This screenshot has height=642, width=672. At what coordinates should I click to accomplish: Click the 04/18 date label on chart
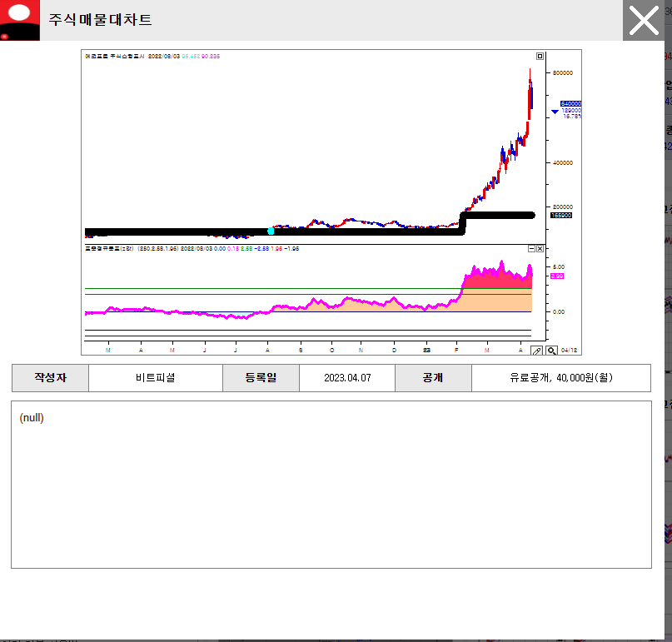coord(570,351)
